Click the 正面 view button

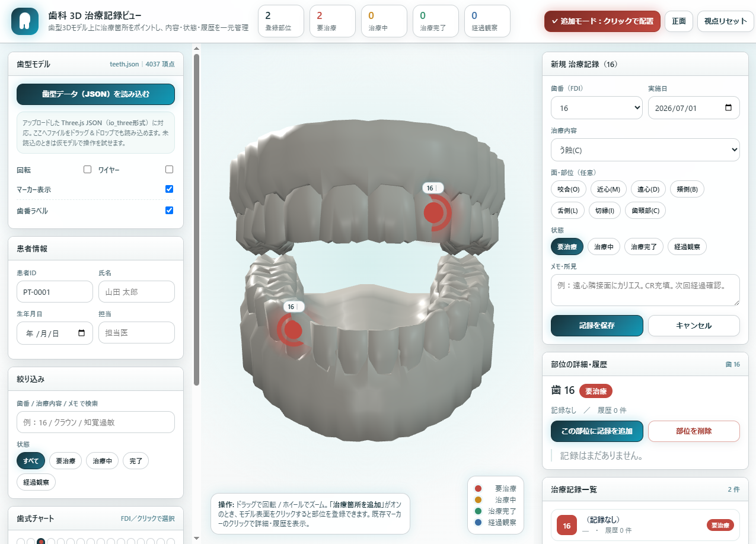pyautogui.click(x=679, y=21)
